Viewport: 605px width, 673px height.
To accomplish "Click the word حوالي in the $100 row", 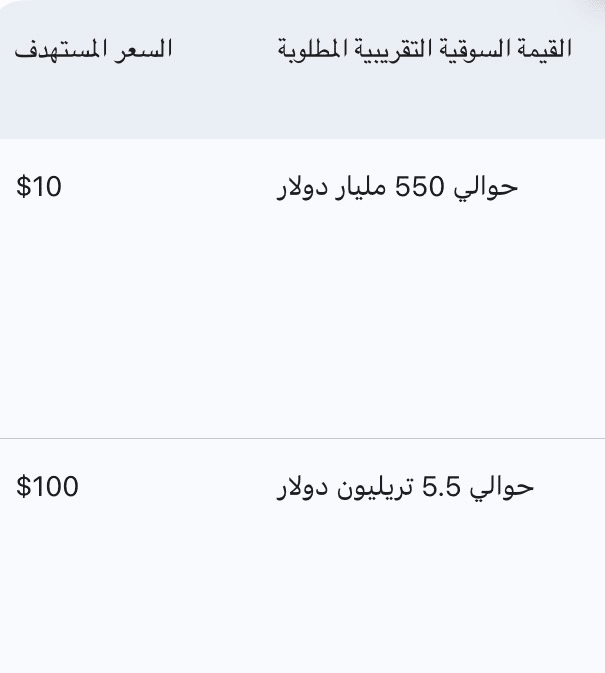I will pos(502,488).
